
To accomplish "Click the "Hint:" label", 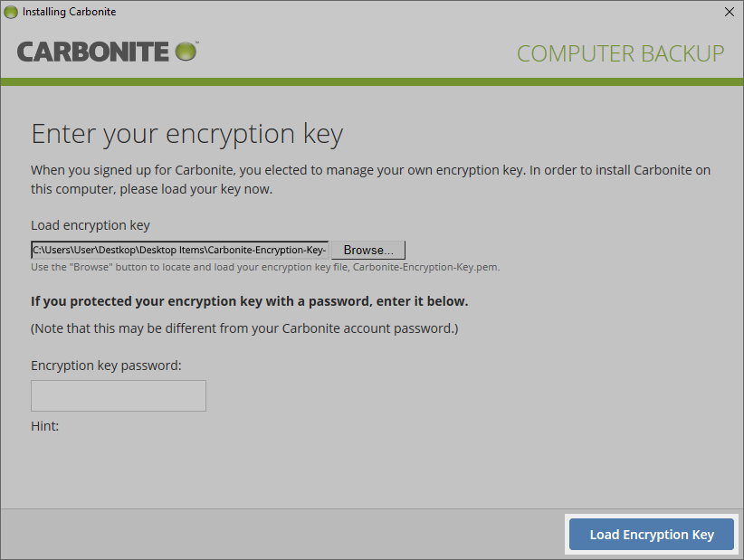I will click(x=45, y=425).
